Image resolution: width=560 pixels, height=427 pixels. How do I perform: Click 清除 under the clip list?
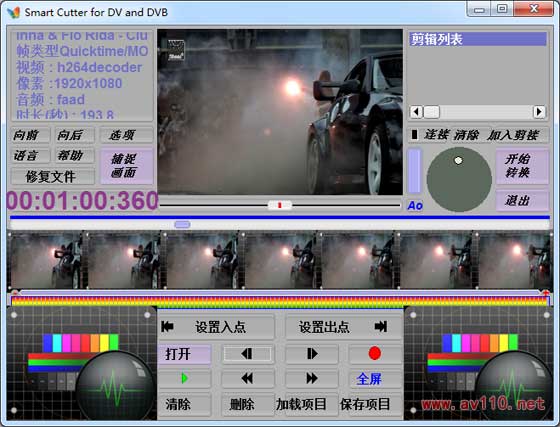(x=466, y=135)
